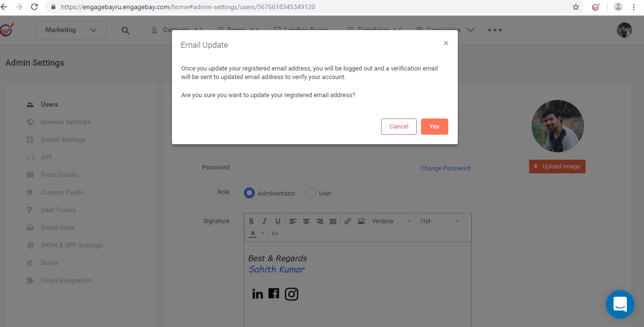Click the insert link icon in editor
This screenshot has width=644, height=327.
pos(348,221)
